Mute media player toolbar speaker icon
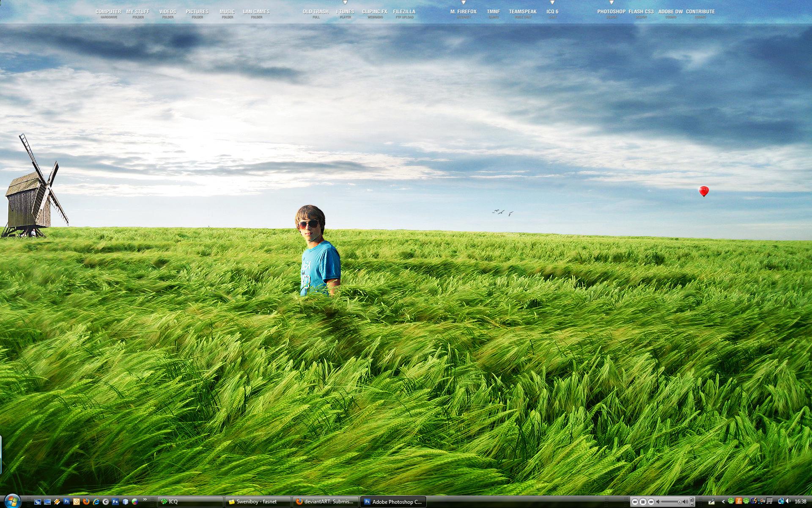The image size is (812, 508). [658, 502]
